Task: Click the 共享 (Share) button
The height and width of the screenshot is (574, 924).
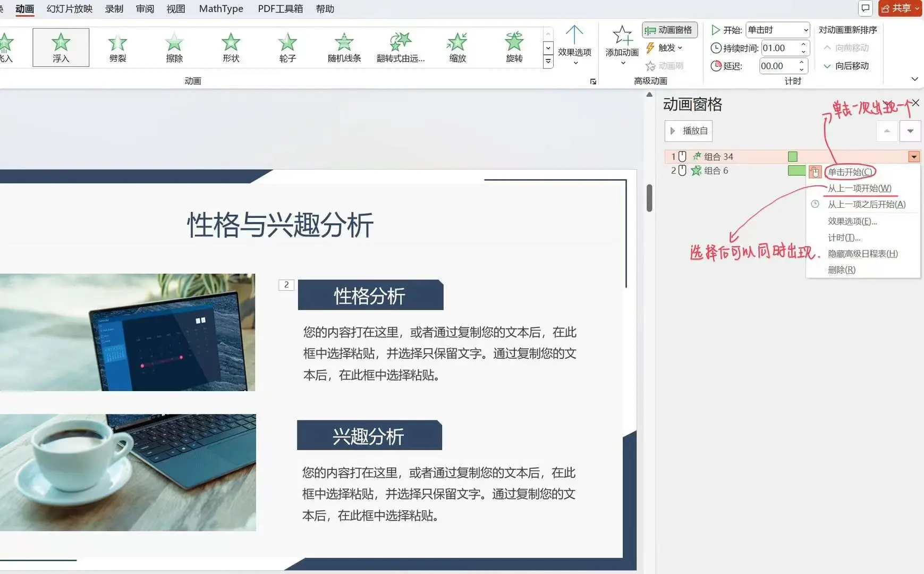Action: point(900,9)
